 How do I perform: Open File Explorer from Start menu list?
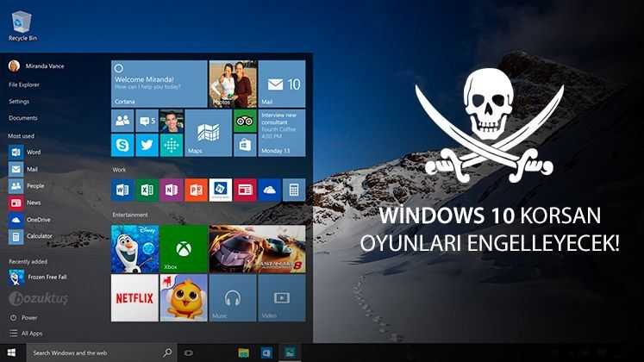[24, 84]
